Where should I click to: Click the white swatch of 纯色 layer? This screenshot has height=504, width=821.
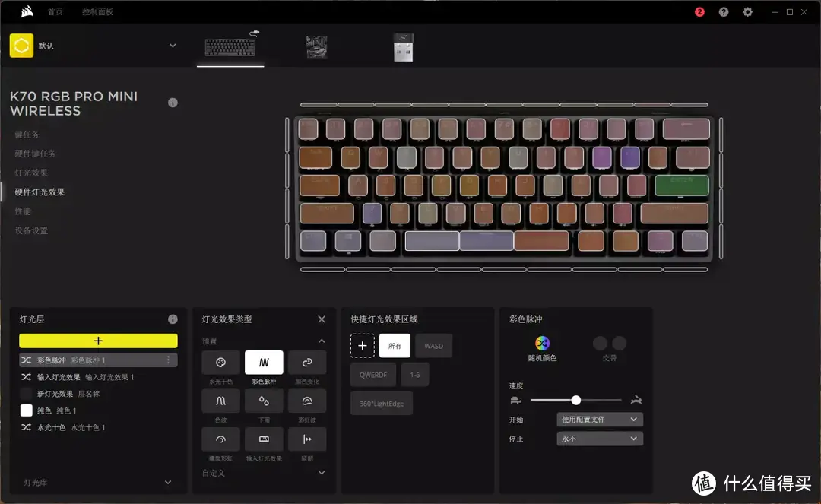point(26,410)
